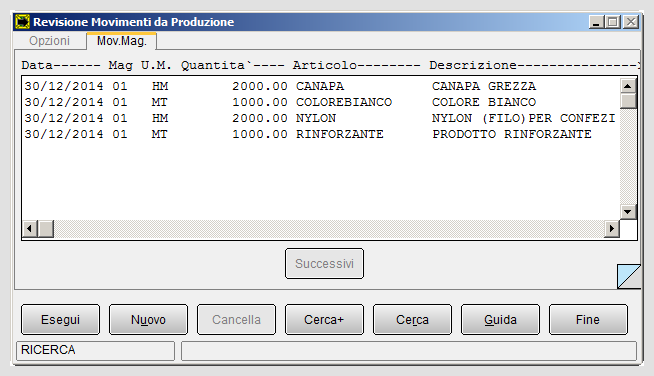The height and width of the screenshot is (376, 654).
Task: Click the vertical scrollbar down arrow
Action: [628, 212]
